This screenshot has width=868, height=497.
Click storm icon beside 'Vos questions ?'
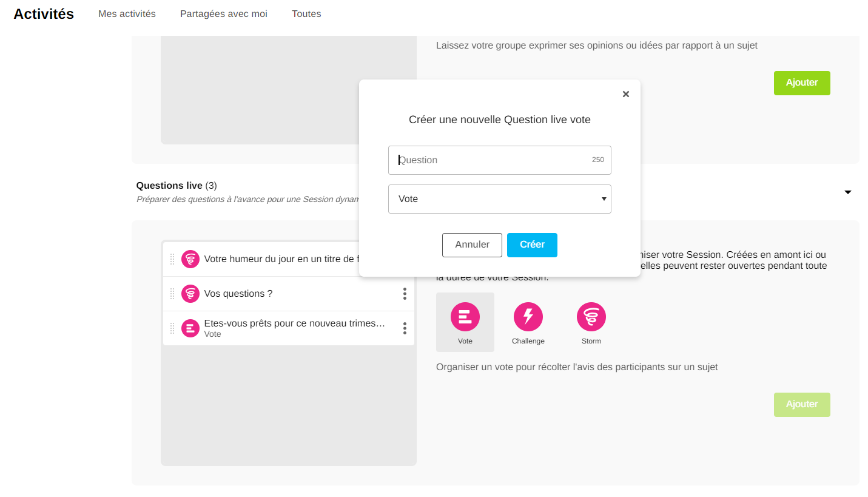tap(190, 294)
